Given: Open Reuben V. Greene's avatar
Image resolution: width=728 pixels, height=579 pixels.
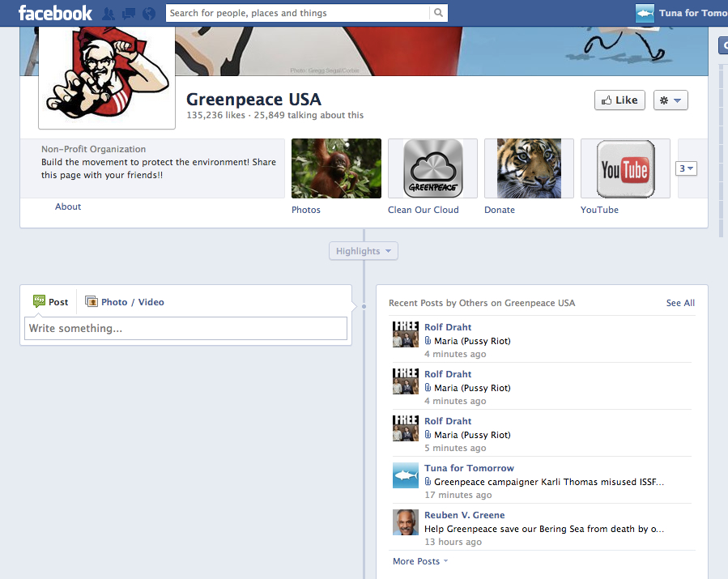Looking at the screenshot, I should 406,522.
